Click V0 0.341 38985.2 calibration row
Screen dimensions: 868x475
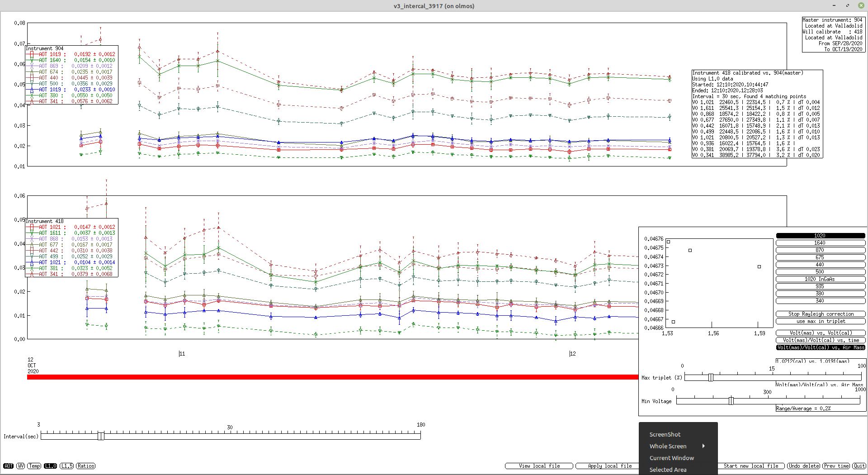(x=756, y=155)
